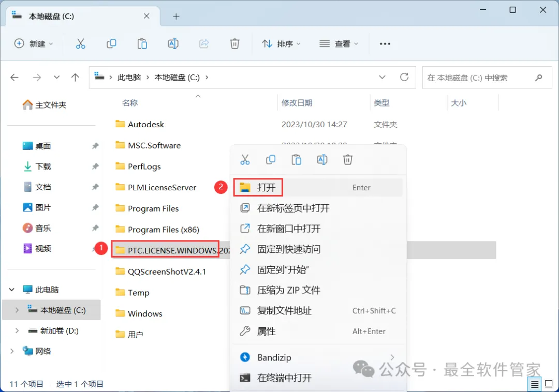Image resolution: width=559 pixels, height=392 pixels.
Task: Choose 固定到快速访问
Action: tap(318, 249)
